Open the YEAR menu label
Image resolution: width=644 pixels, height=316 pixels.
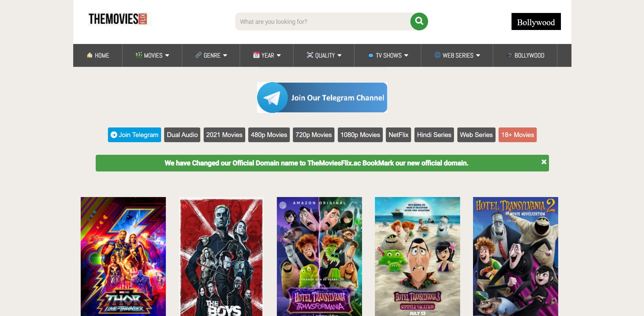click(268, 56)
